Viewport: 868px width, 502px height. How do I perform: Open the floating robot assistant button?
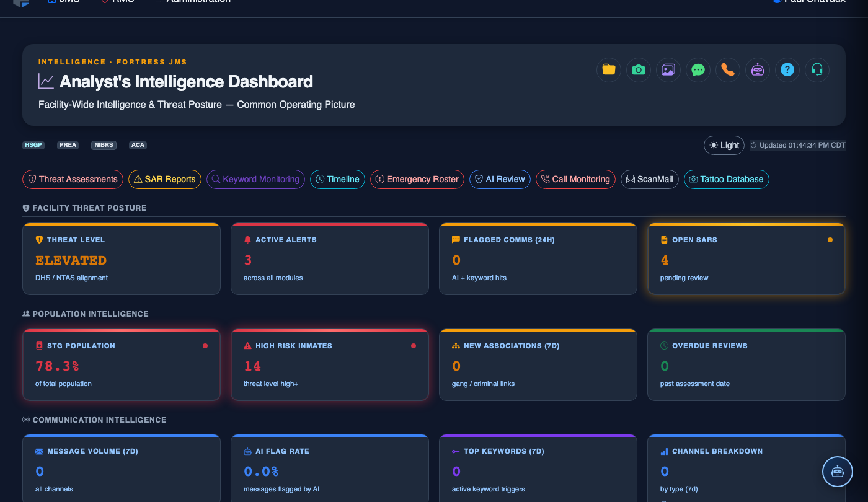pos(838,472)
